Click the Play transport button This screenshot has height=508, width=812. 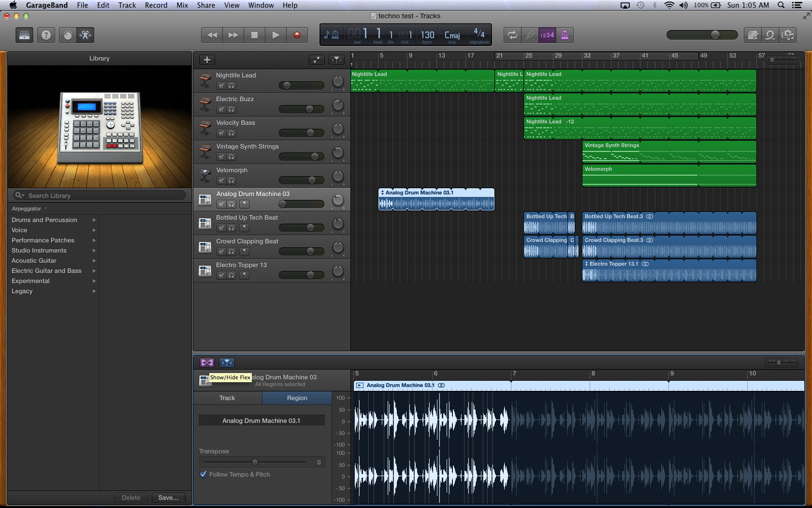[x=275, y=35]
